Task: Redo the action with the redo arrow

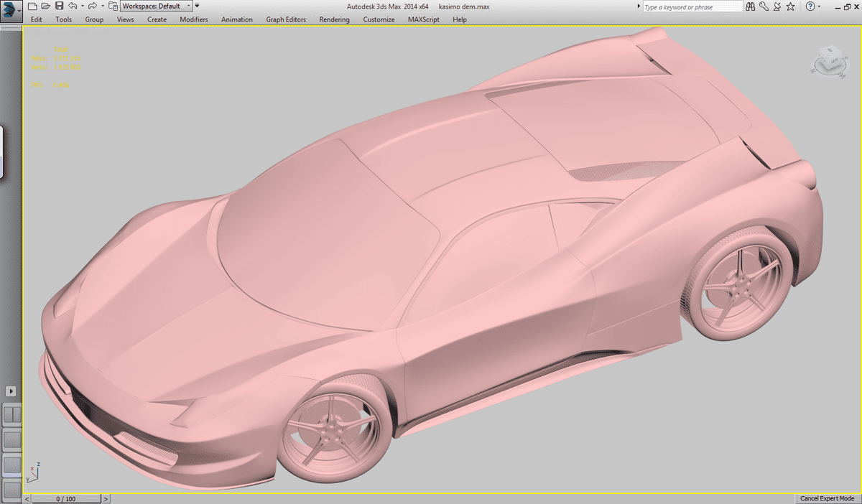Action: pos(92,6)
